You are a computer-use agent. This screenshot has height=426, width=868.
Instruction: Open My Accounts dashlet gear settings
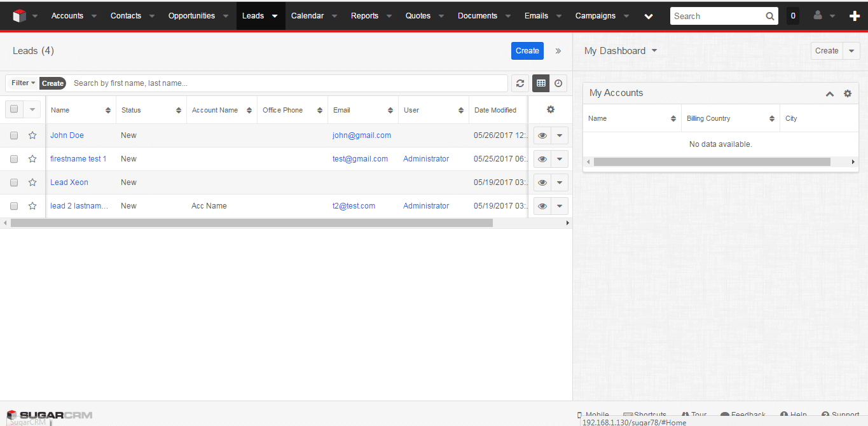coord(848,93)
